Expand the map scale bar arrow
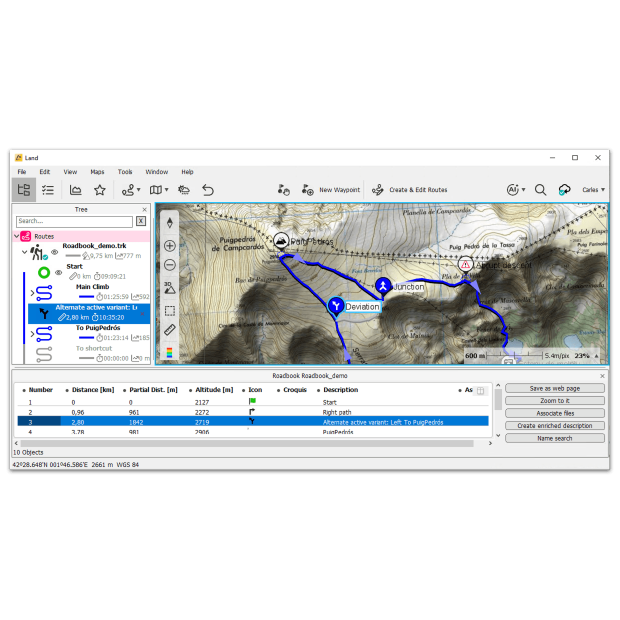Image resolution: width=620 pixels, height=620 pixels. point(596,356)
